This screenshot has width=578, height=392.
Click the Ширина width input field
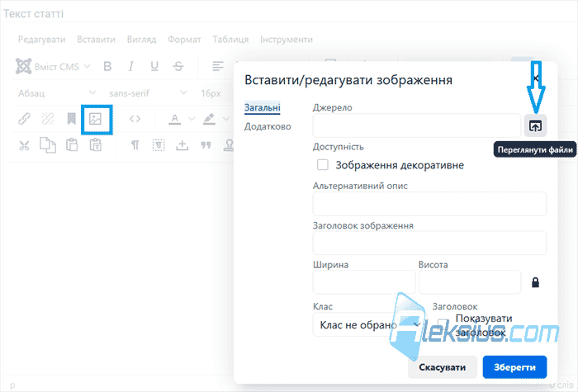364,282
